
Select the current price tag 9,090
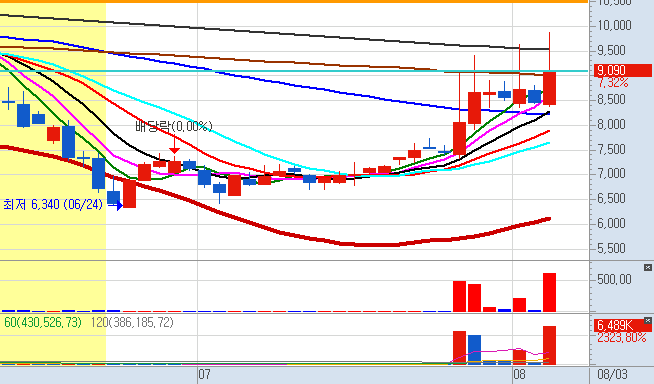(622, 70)
